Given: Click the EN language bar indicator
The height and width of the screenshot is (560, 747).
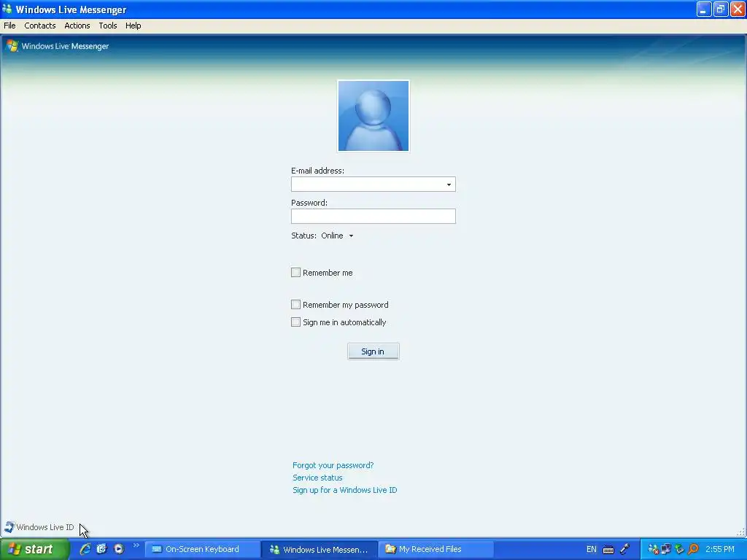Looking at the screenshot, I should tap(591, 549).
